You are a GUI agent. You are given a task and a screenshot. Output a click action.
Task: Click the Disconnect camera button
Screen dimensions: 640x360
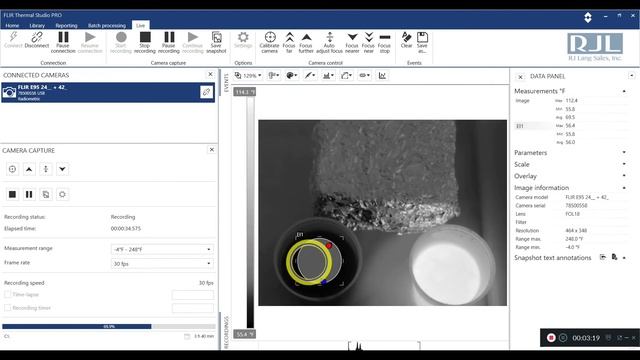click(x=37, y=41)
